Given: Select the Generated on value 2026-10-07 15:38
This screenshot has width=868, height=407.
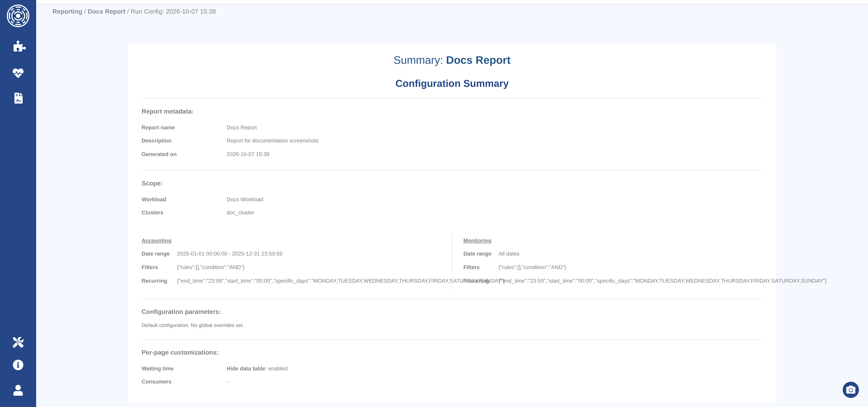Looking at the screenshot, I should pos(248,154).
